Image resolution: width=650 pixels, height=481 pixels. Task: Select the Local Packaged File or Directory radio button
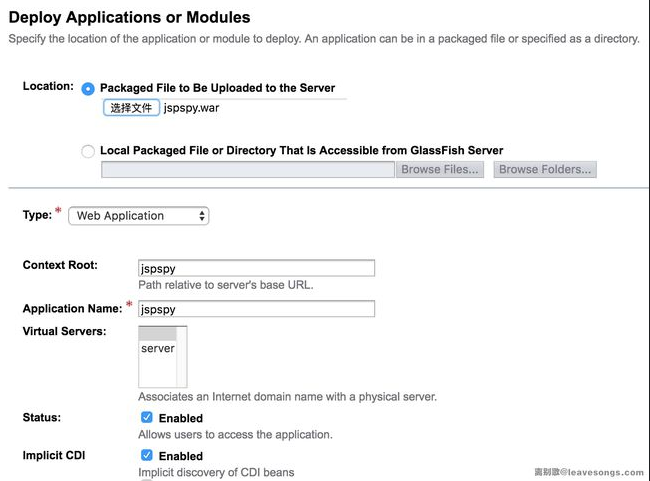88,151
